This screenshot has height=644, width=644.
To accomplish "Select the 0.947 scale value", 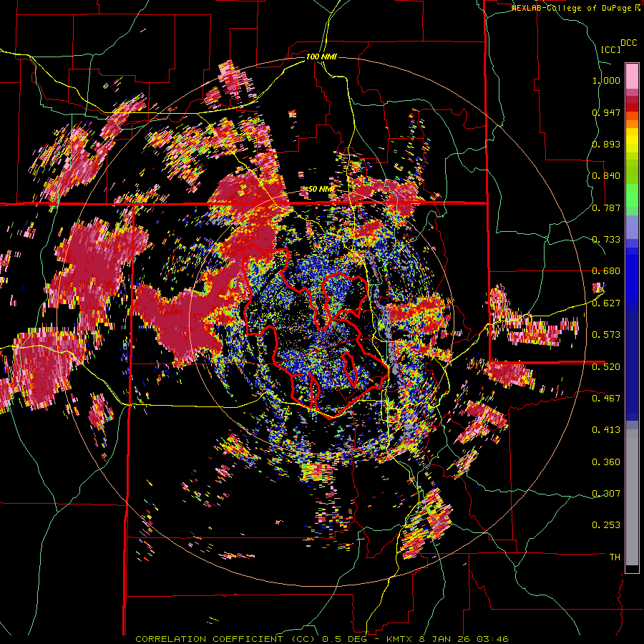I will pos(606,112).
